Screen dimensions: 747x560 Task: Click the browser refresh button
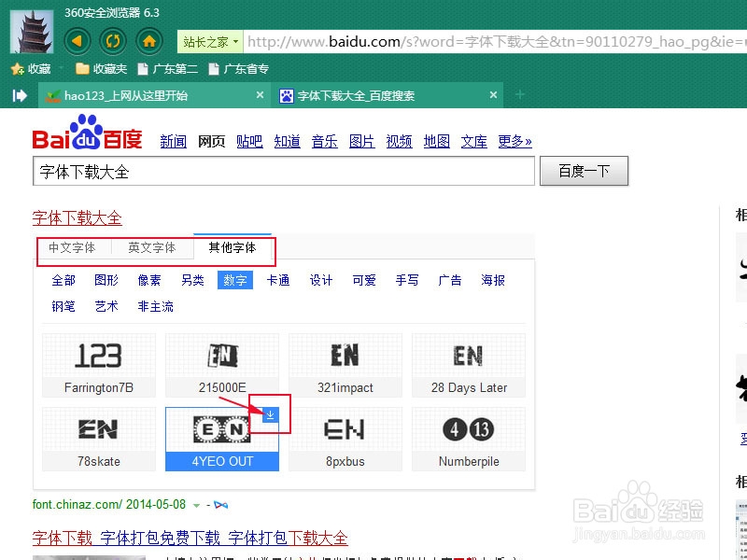pyautogui.click(x=113, y=41)
